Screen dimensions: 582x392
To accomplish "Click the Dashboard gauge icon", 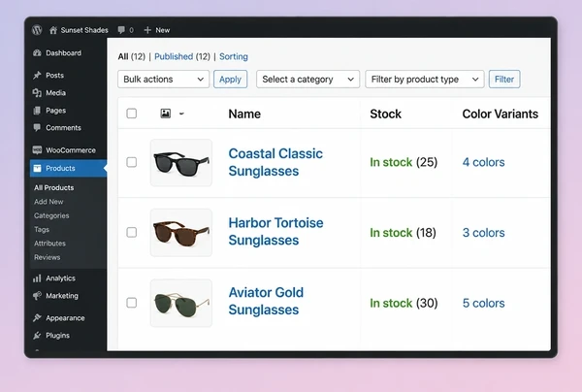I will [x=37, y=53].
